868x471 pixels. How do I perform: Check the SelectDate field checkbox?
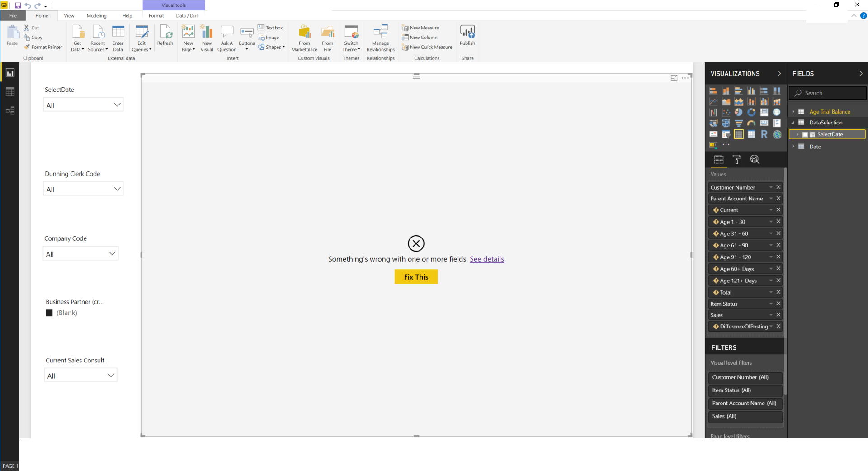(x=805, y=135)
